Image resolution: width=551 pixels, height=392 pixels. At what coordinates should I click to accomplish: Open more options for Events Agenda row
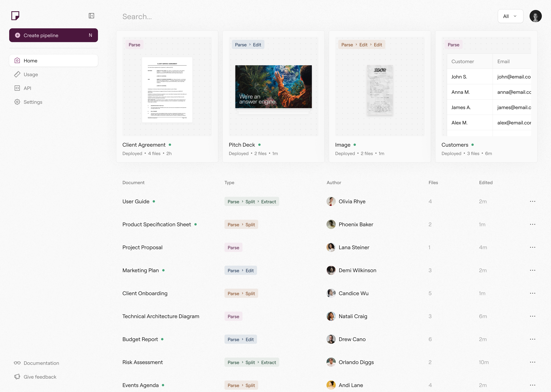pos(532,385)
